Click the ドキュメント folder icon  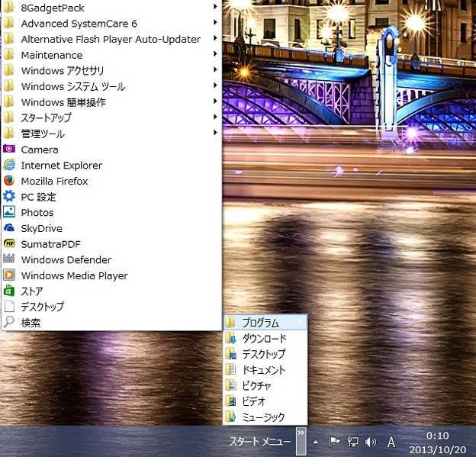(231, 369)
